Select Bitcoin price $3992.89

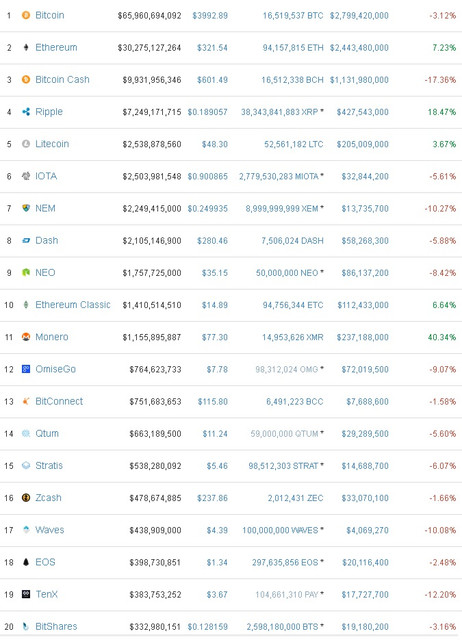click(210, 16)
